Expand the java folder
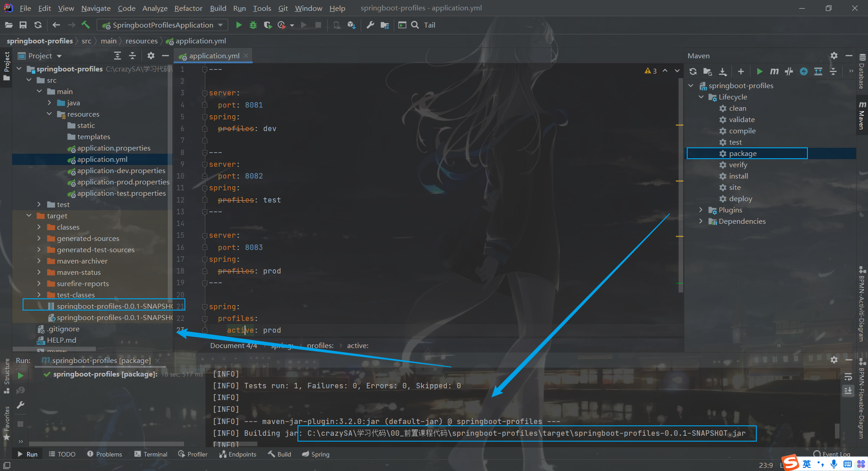 coord(49,103)
